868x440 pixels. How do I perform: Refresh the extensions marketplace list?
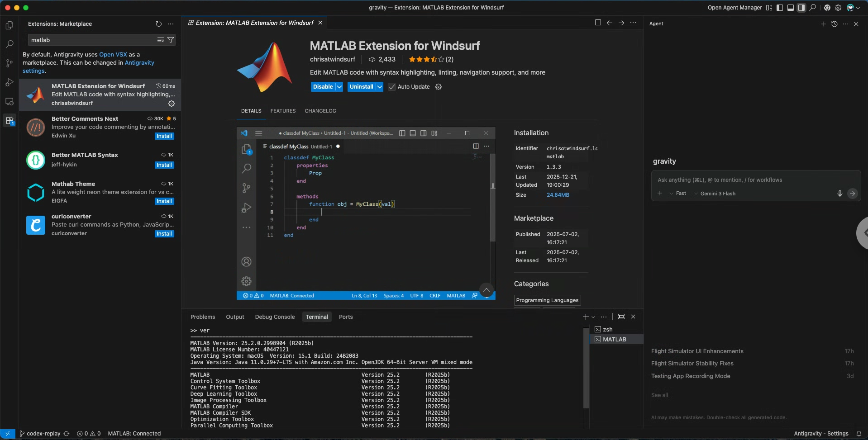158,24
